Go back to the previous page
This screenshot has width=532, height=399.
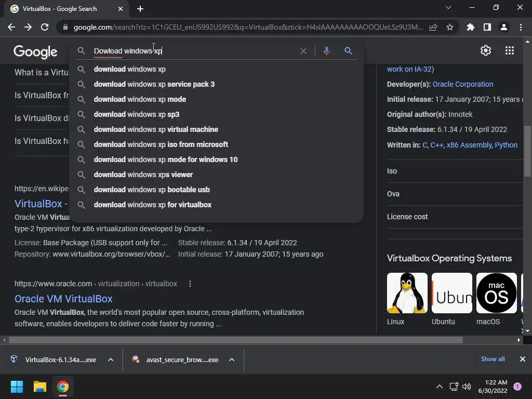11,27
